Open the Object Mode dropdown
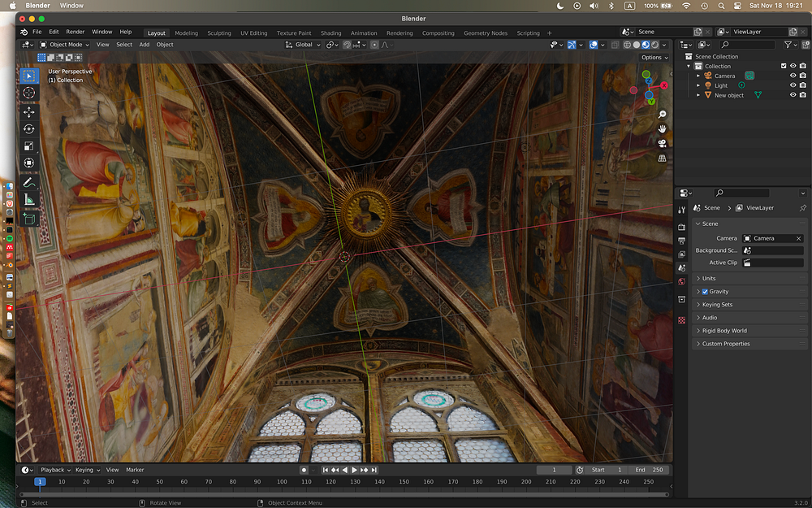 point(66,45)
